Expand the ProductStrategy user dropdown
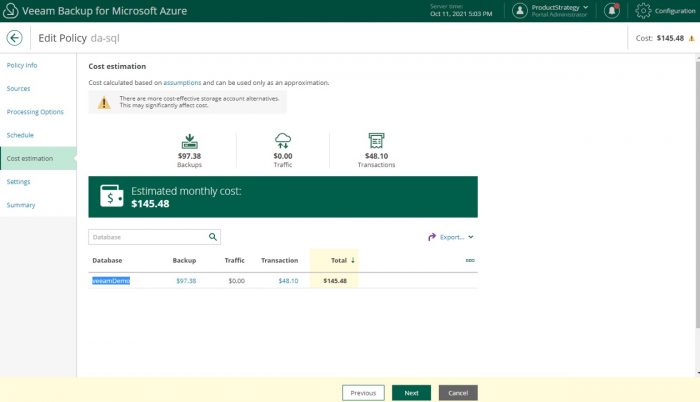Viewport: 700px width, 402px height. (x=585, y=8)
